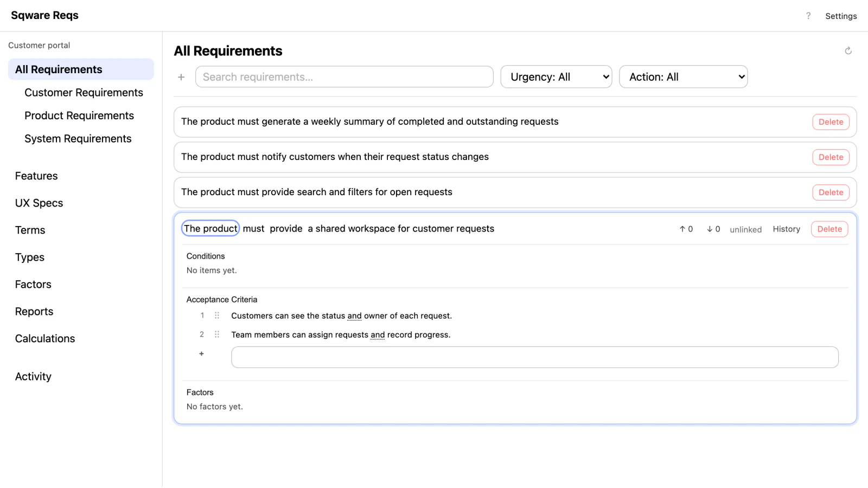The width and height of the screenshot is (868, 488).
Task: Open System Requirements in sidebar
Action: (78, 139)
